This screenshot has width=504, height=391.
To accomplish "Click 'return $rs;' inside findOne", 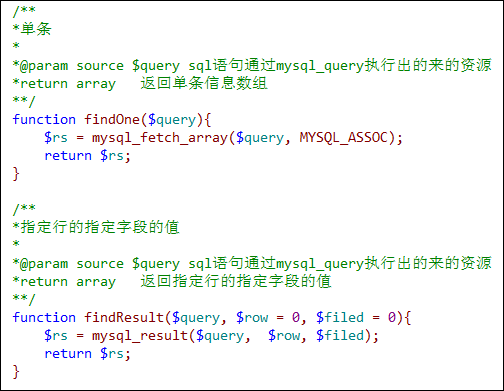I will (x=87, y=156).
